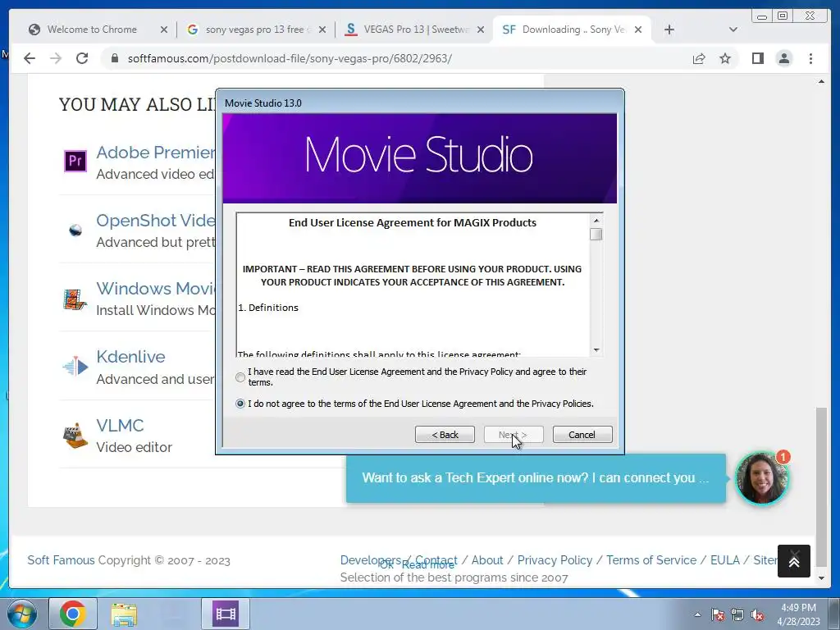The width and height of the screenshot is (840, 630).
Task: Click the Cancel button in installer
Action: (x=582, y=435)
